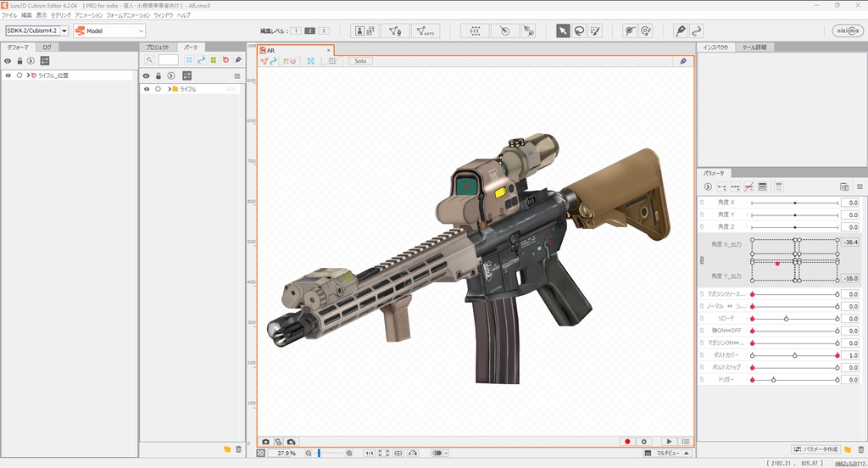Image resolution: width=868 pixels, height=468 pixels.
Task: Hide the ライフル part with eye icon
Action: pos(146,89)
